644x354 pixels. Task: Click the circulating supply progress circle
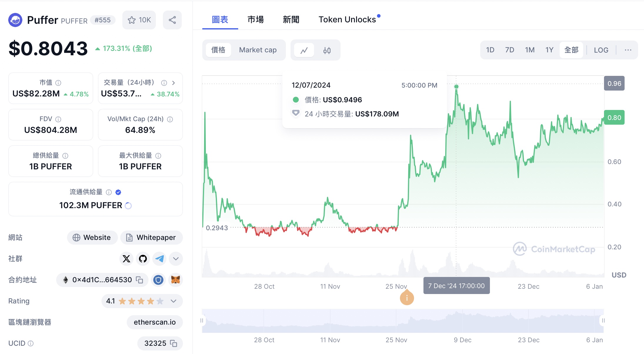pos(128,206)
